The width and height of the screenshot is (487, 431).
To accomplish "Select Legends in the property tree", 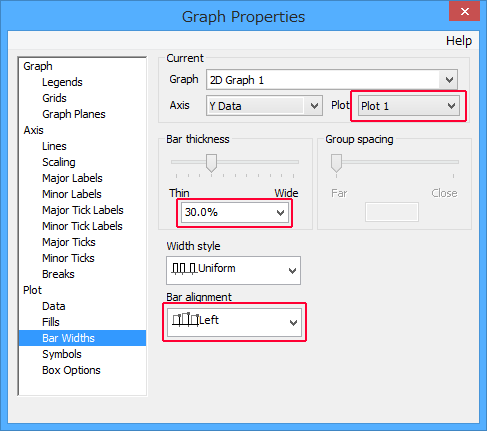I will pos(62,82).
